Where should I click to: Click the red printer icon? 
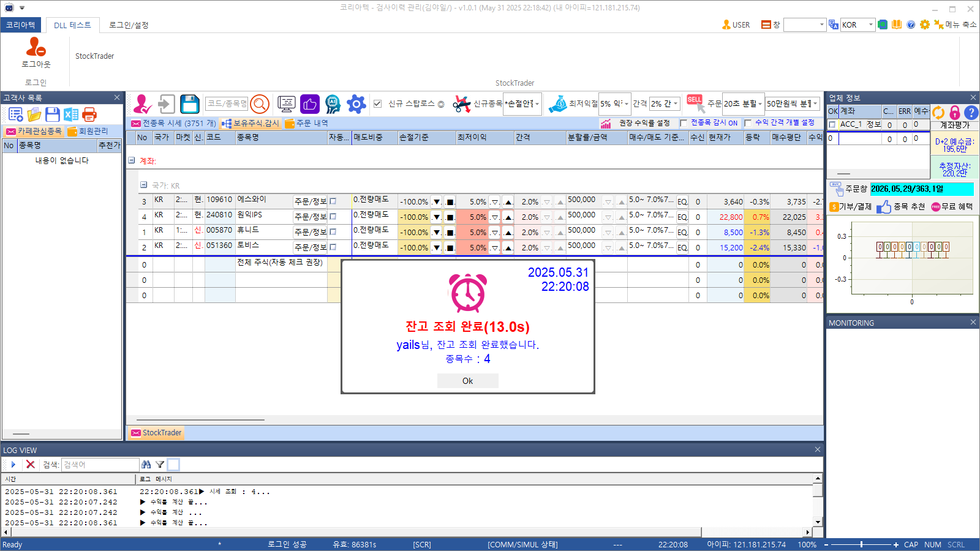pyautogui.click(x=89, y=114)
